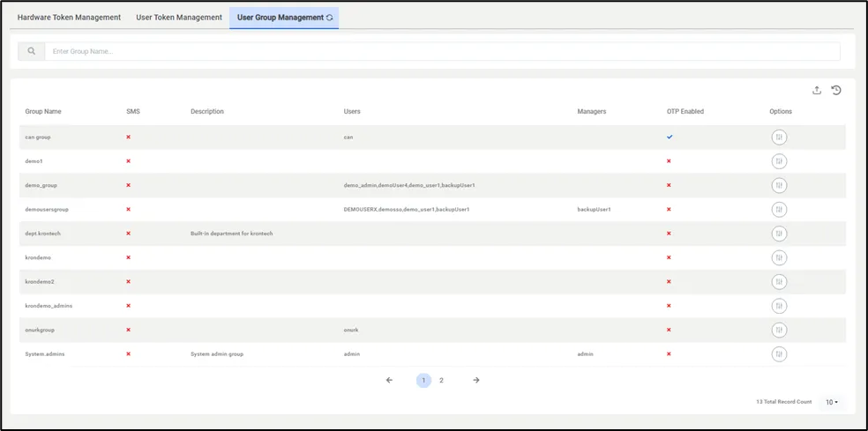
Task: Click SMS red cross for dept.krontech
Action: pyautogui.click(x=129, y=234)
